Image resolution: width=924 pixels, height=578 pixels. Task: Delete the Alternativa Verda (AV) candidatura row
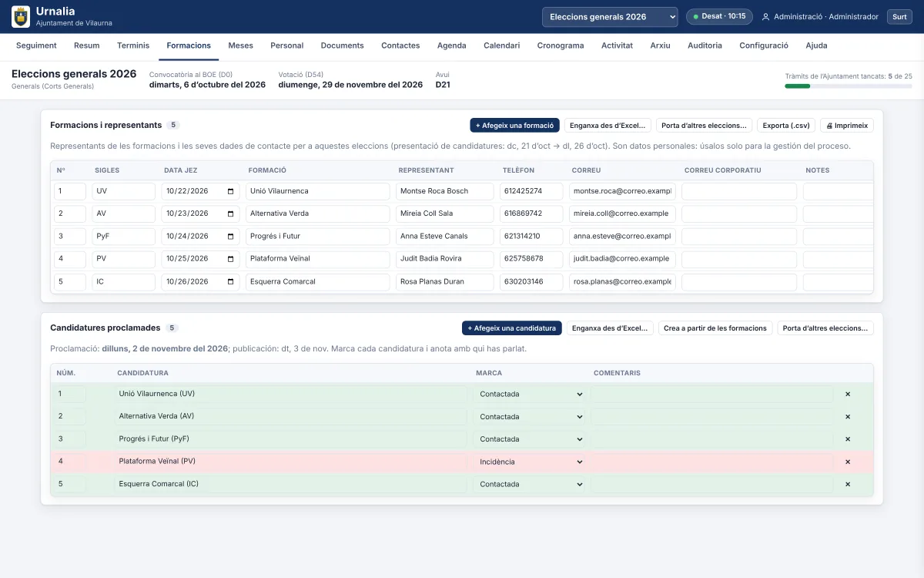tap(848, 417)
